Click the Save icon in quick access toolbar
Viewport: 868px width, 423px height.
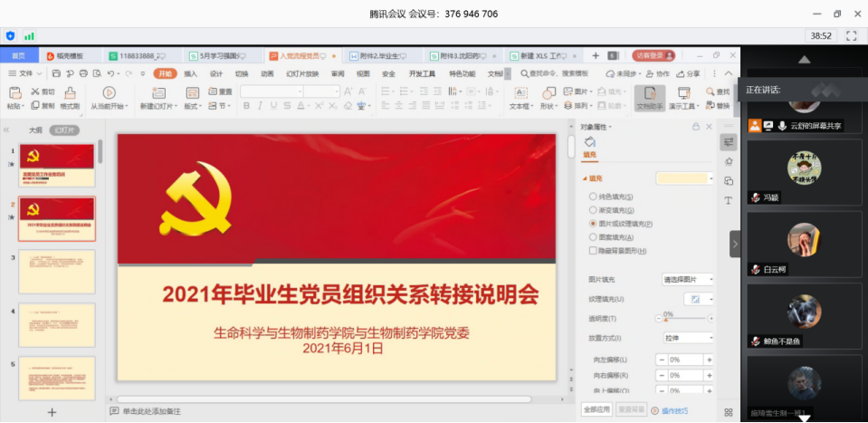pos(56,73)
